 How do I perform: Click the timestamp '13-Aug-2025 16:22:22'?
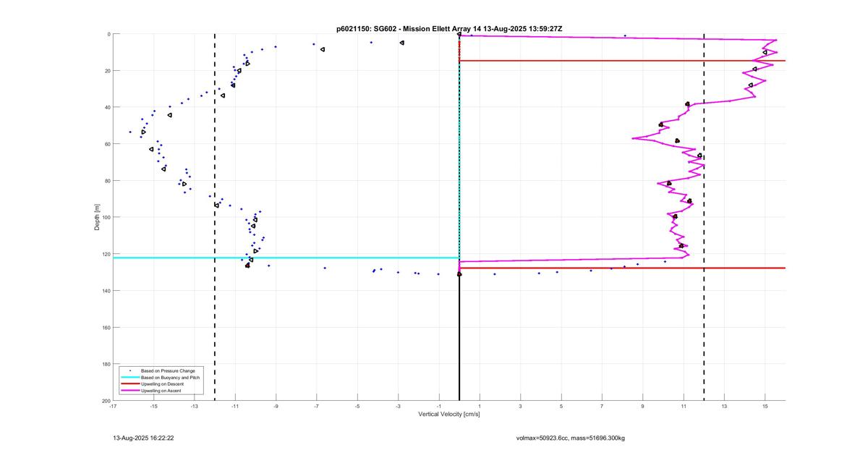point(143,438)
